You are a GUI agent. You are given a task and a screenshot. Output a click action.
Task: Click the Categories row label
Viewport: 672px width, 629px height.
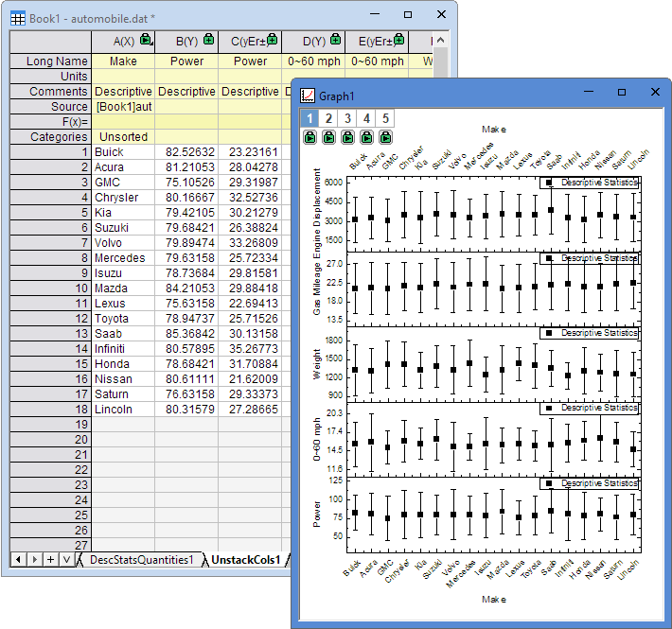[50, 136]
